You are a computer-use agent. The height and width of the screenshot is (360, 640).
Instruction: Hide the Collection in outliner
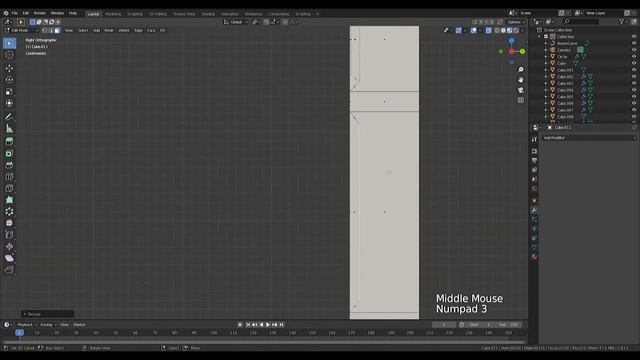point(634,37)
